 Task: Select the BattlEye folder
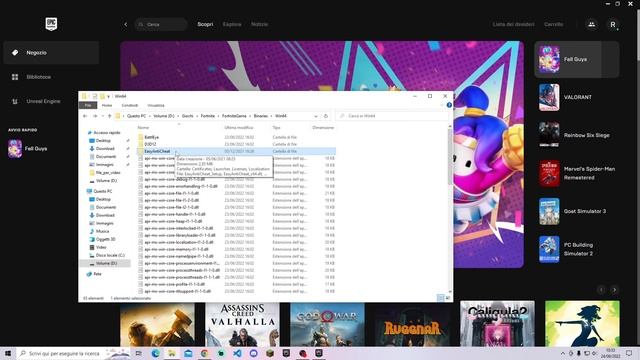(x=151, y=137)
